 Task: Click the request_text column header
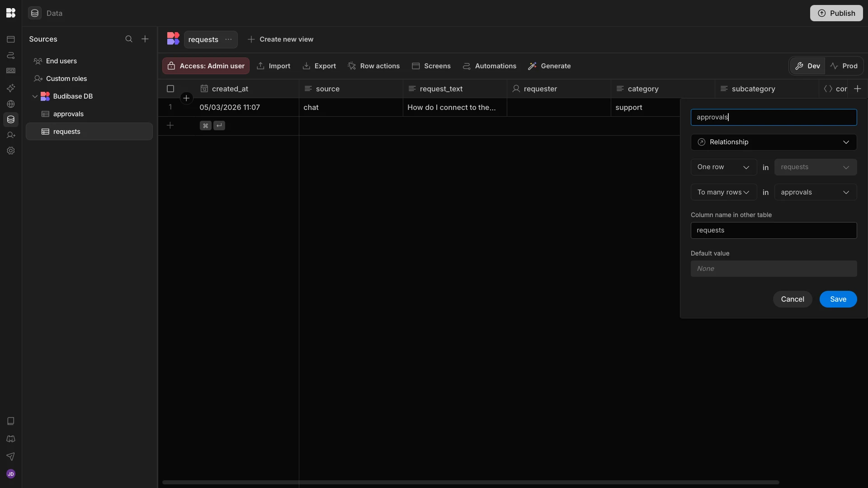[455, 89]
